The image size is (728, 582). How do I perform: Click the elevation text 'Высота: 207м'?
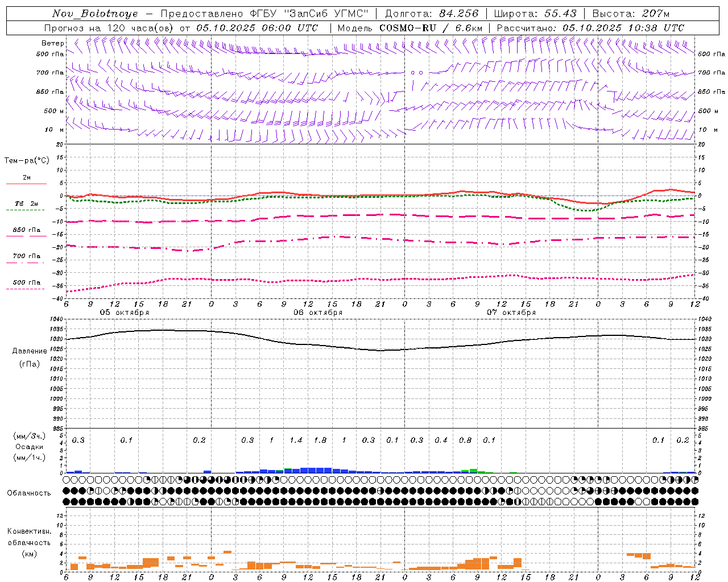point(631,14)
